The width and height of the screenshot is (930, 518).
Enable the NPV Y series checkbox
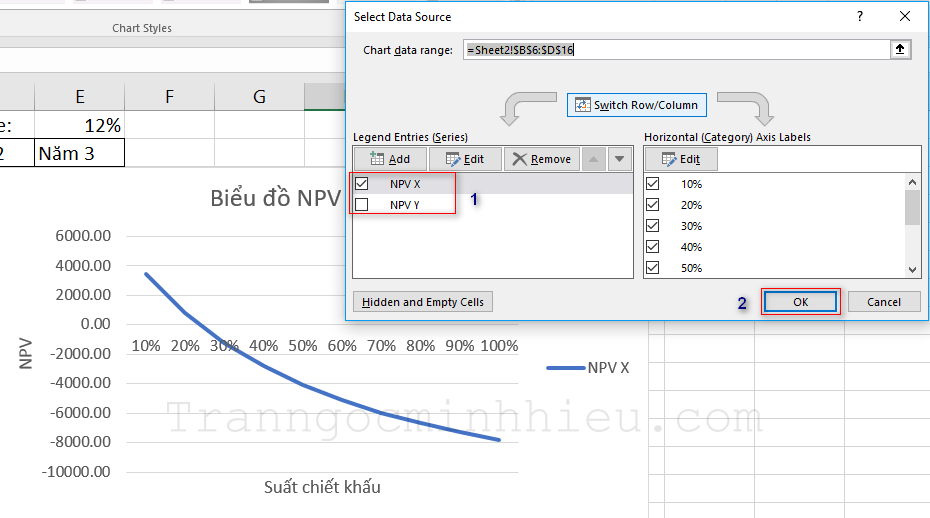[362, 205]
